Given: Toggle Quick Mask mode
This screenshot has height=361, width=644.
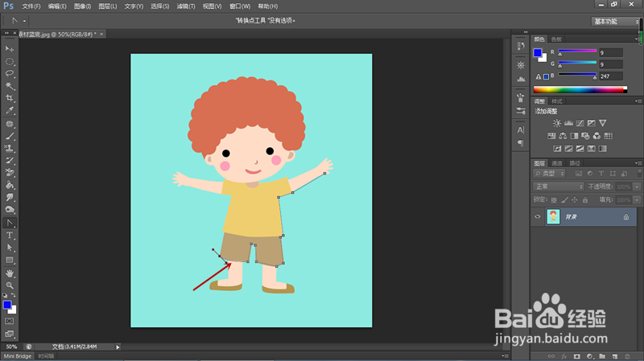Looking at the screenshot, I should point(10,322).
